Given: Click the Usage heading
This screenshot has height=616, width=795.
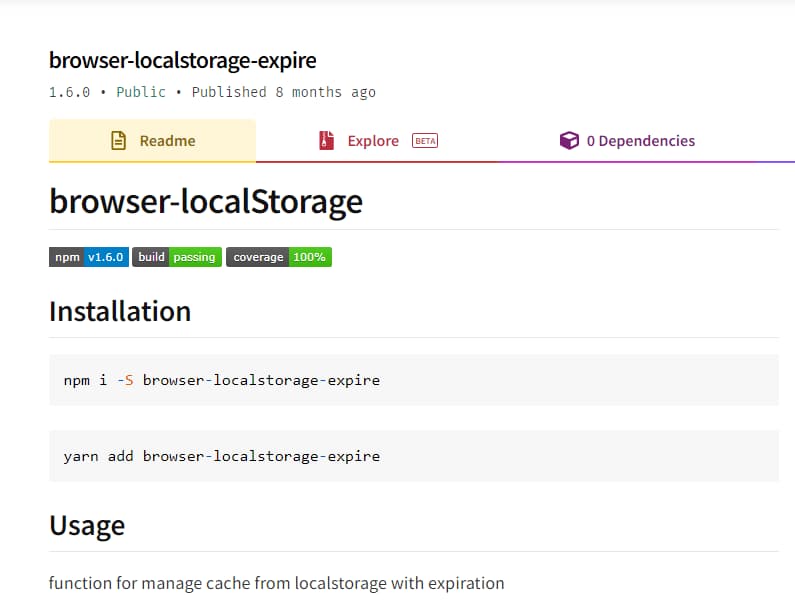Looking at the screenshot, I should (x=87, y=525).
